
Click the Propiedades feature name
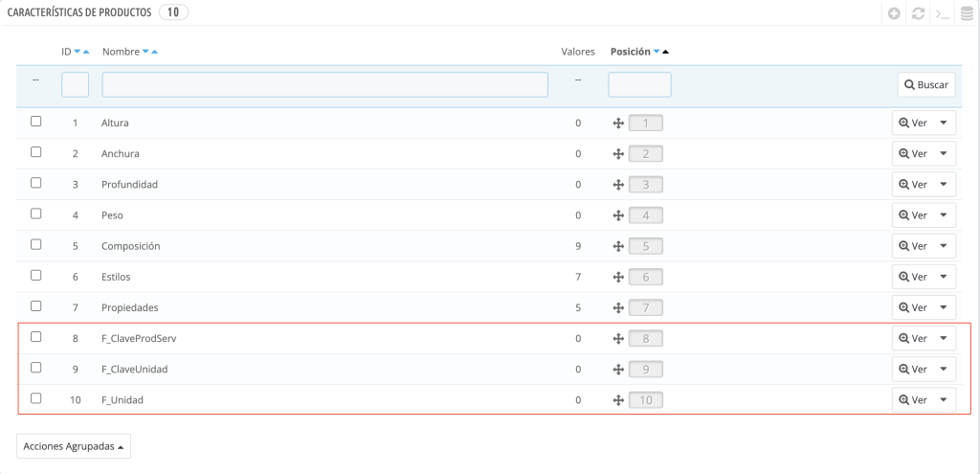click(x=130, y=307)
